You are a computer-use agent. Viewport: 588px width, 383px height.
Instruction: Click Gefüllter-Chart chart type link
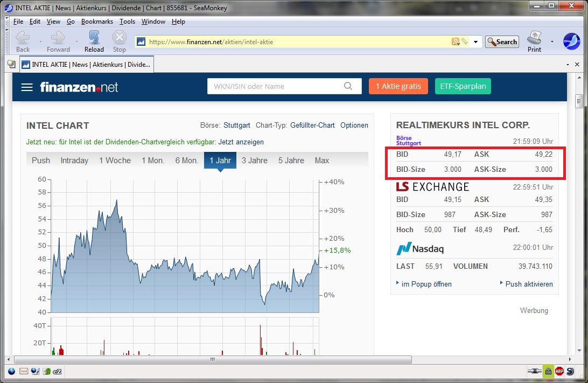[312, 126]
